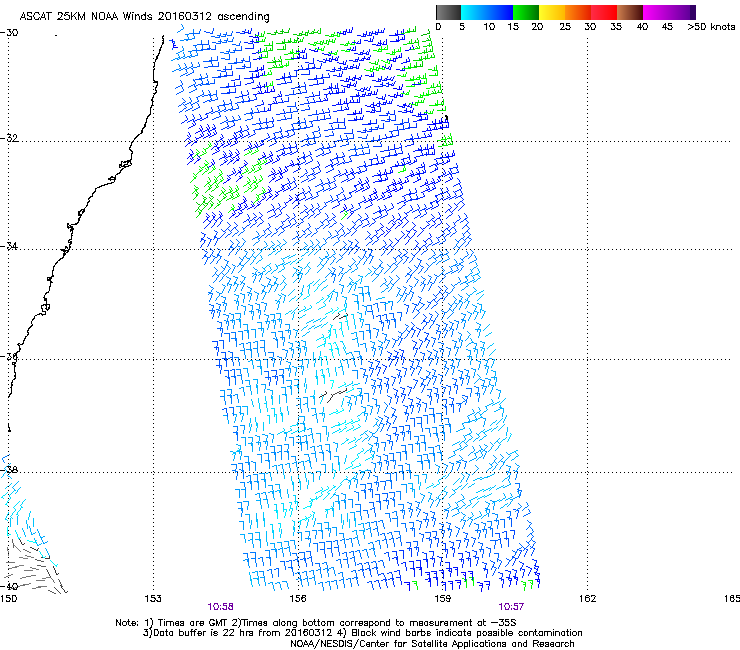Click the ASCAT 25KM NOAA Winds title
Viewport: 740px width, 650px height.
[x=144, y=17]
